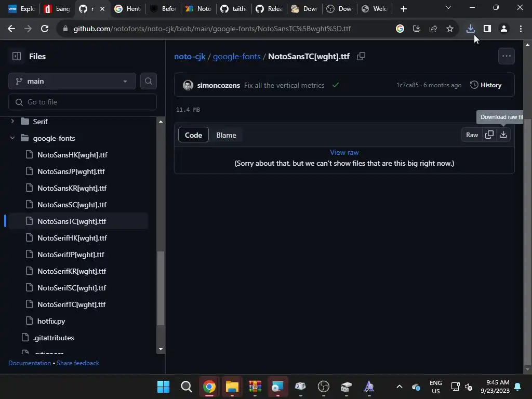Open simoncozens avatar image
The width and height of the screenshot is (532, 399).
click(188, 85)
